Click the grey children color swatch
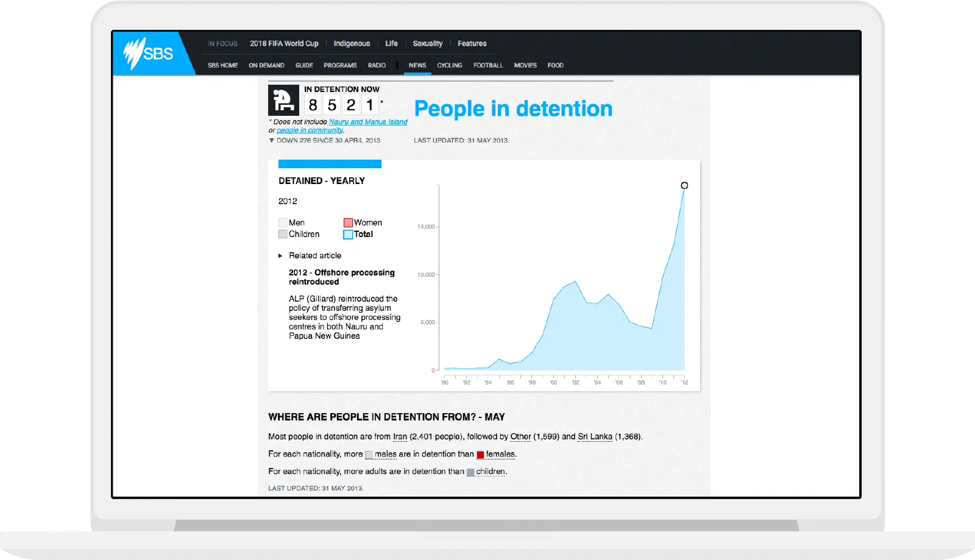 tap(470, 472)
